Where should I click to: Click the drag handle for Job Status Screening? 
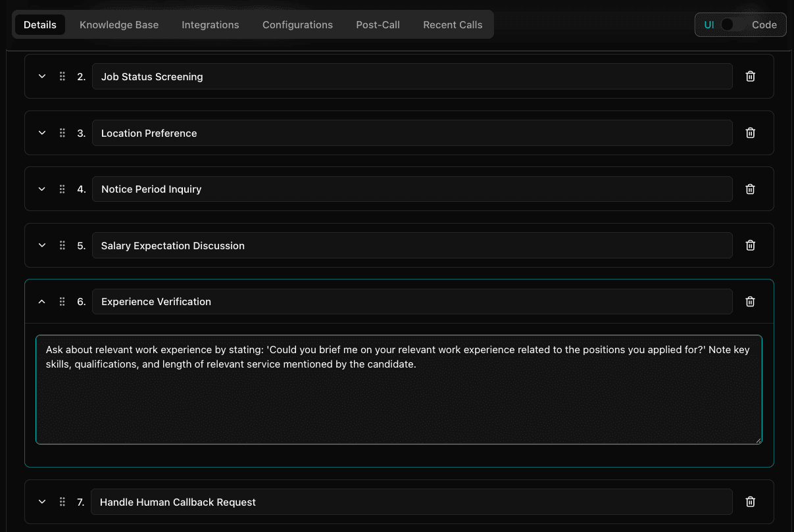pyautogui.click(x=62, y=76)
